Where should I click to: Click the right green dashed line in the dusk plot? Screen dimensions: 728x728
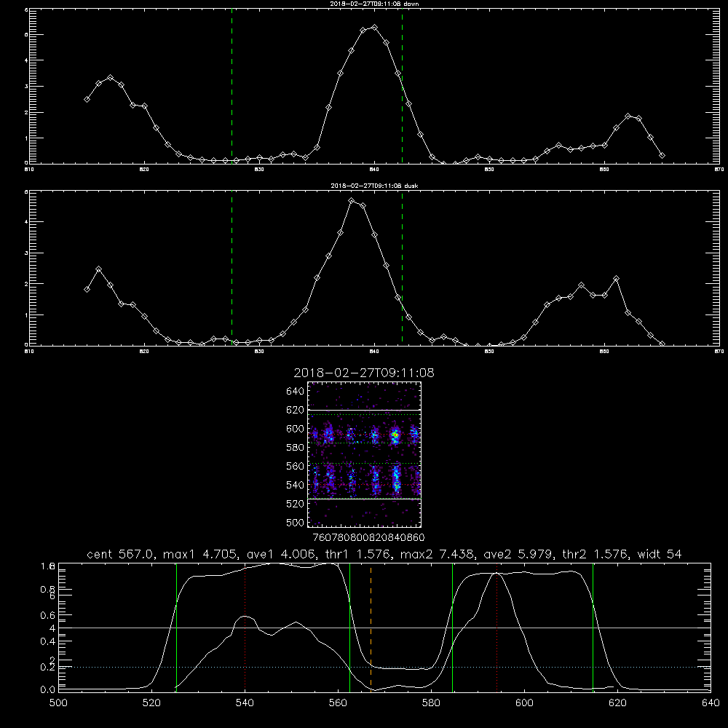pos(402,268)
